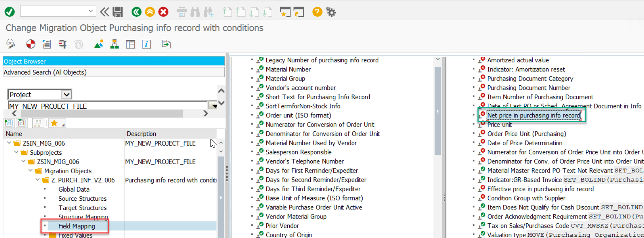Image resolution: width=644 pixels, height=238 pixels.
Task: Open Help with yellow question mark
Action: pyautogui.click(x=317, y=12)
